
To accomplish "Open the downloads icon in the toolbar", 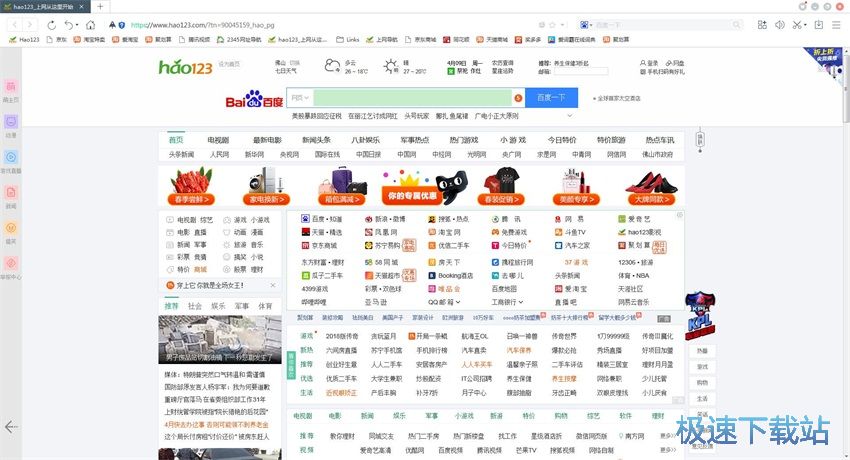I will (x=819, y=25).
